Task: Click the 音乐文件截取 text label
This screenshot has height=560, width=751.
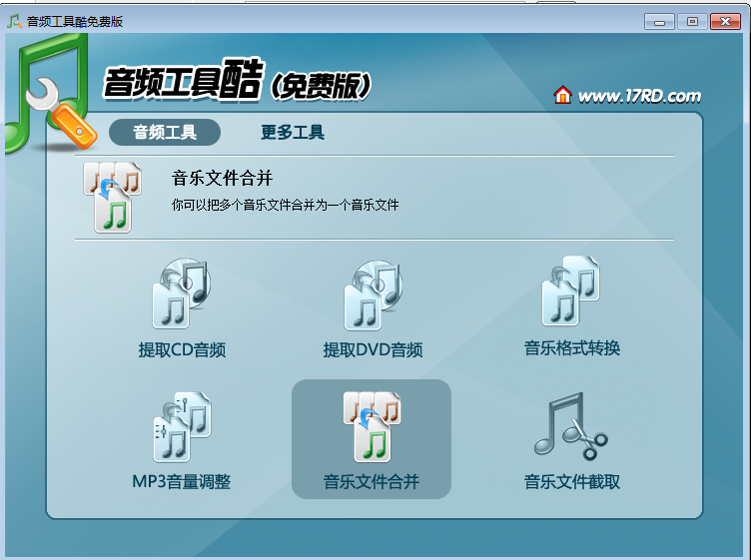Action: [572, 482]
